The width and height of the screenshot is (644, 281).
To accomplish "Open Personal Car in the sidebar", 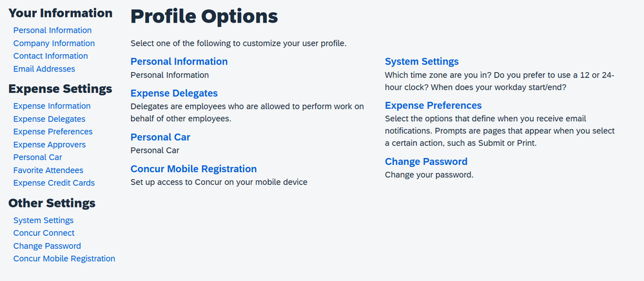I will point(38,157).
